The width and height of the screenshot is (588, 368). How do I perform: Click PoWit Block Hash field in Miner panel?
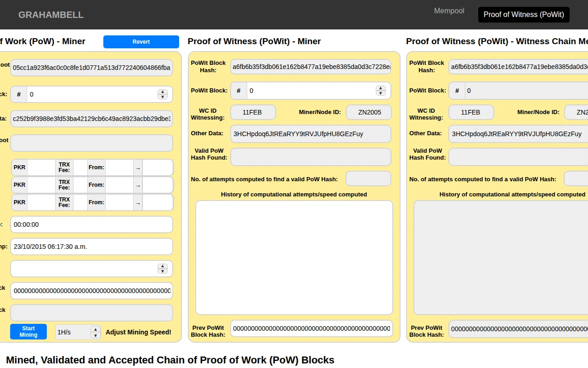click(311, 67)
